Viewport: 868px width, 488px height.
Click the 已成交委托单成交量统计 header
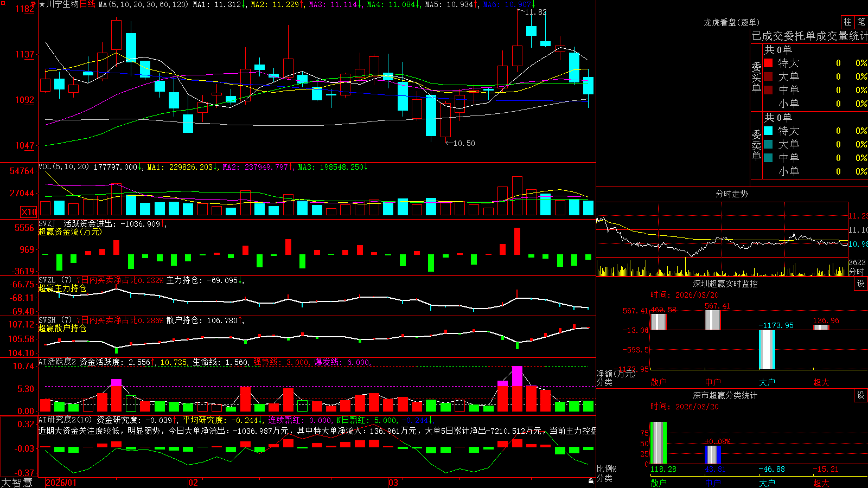click(x=809, y=36)
